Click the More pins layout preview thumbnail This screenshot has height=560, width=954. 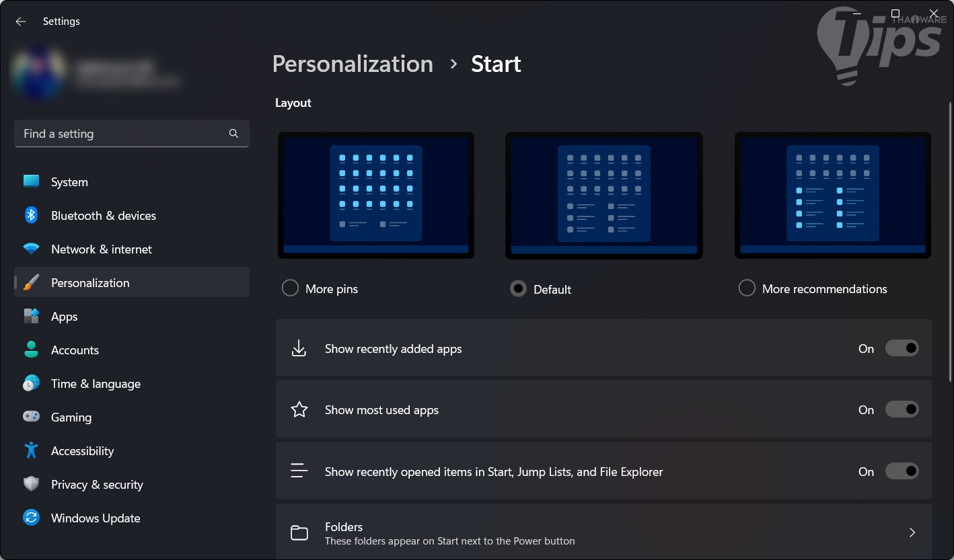pyautogui.click(x=376, y=195)
